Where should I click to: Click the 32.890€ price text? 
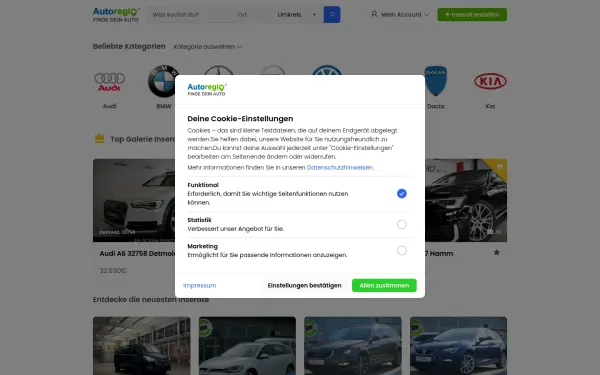pyautogui.click(x=113, y=271)
